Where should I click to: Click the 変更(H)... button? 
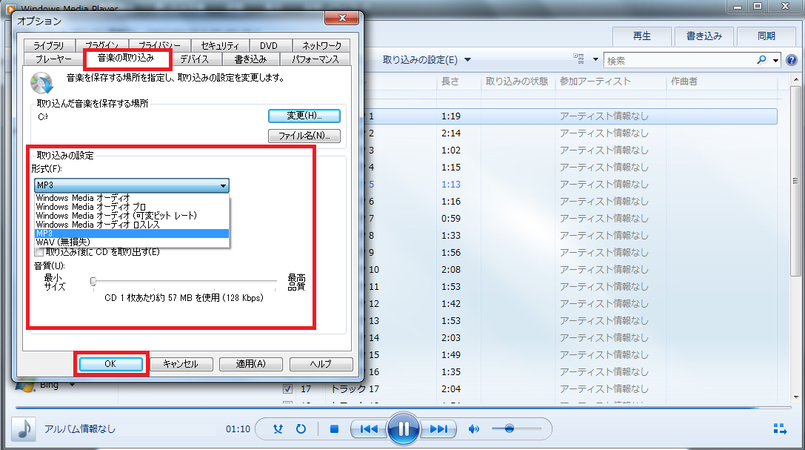(x=304, y=116)
